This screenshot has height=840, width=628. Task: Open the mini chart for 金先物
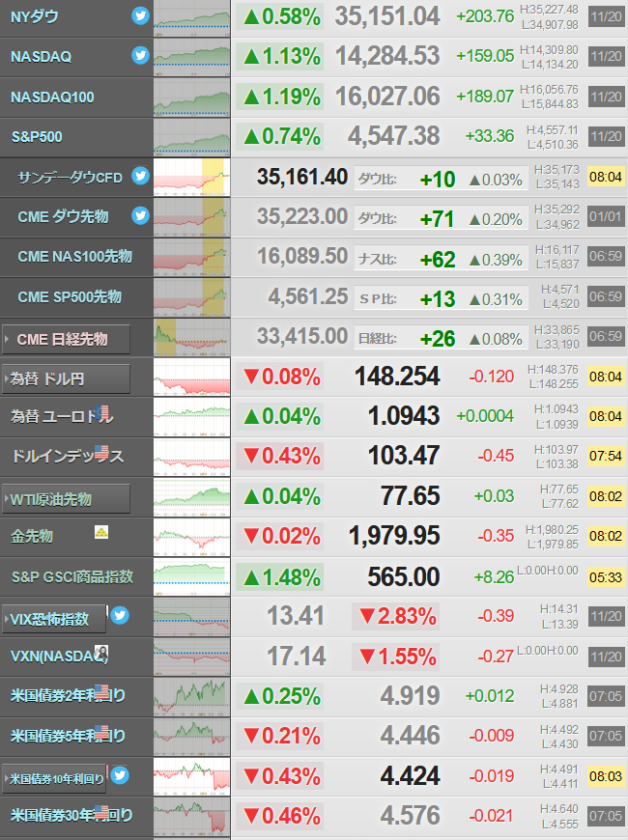(x=192, y=537)
